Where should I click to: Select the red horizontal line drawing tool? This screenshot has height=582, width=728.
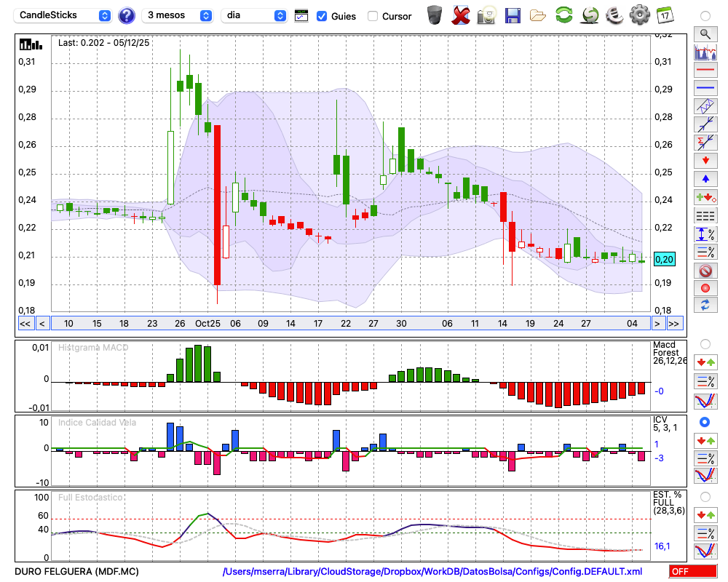[x=705, y=70]
